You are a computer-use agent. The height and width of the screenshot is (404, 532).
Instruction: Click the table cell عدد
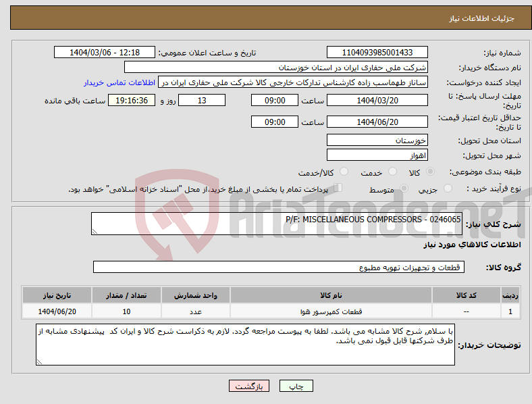[x=196, y=311]
